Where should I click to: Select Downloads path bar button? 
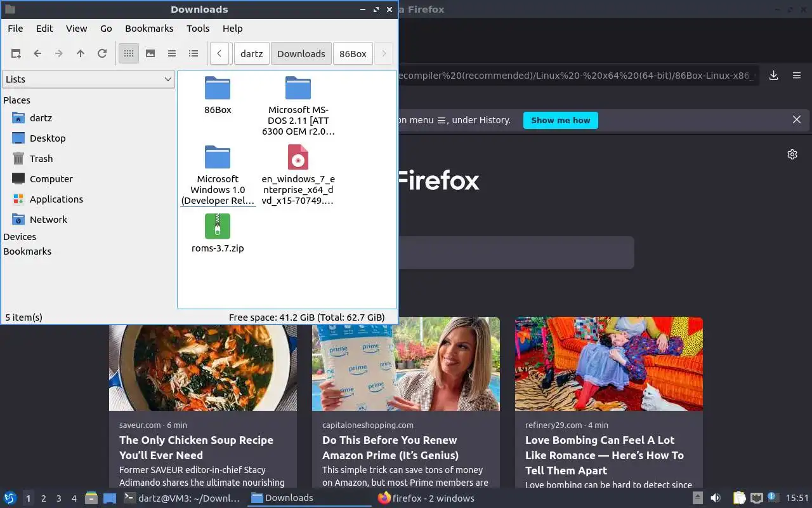(301, 54)
